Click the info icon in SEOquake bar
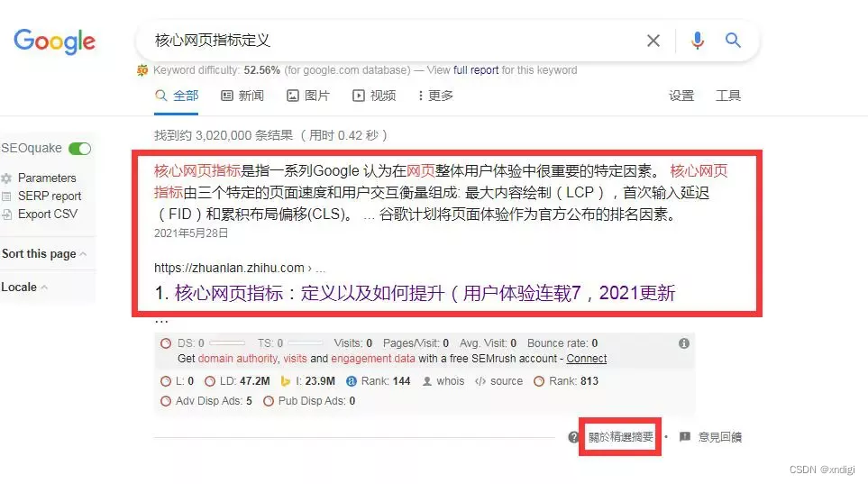Viewport: 868px width, 484px height. (x=684, y=343)
